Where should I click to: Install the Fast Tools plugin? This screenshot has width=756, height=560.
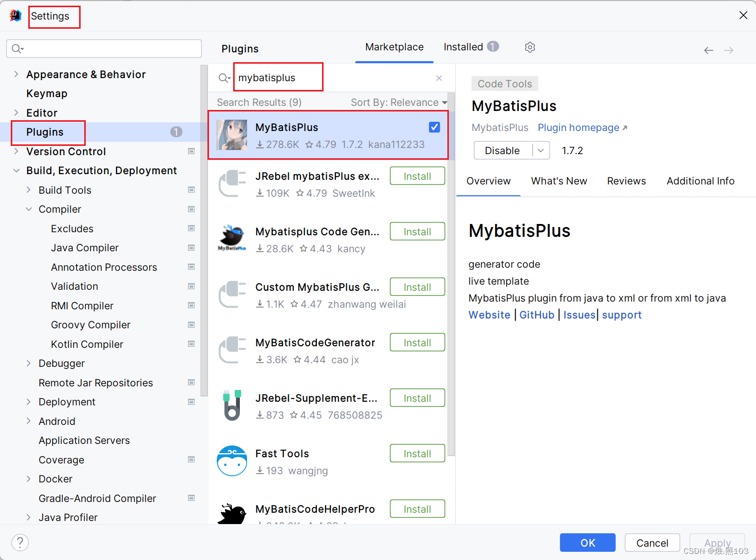pyautogui.click(x=418, y=454)
